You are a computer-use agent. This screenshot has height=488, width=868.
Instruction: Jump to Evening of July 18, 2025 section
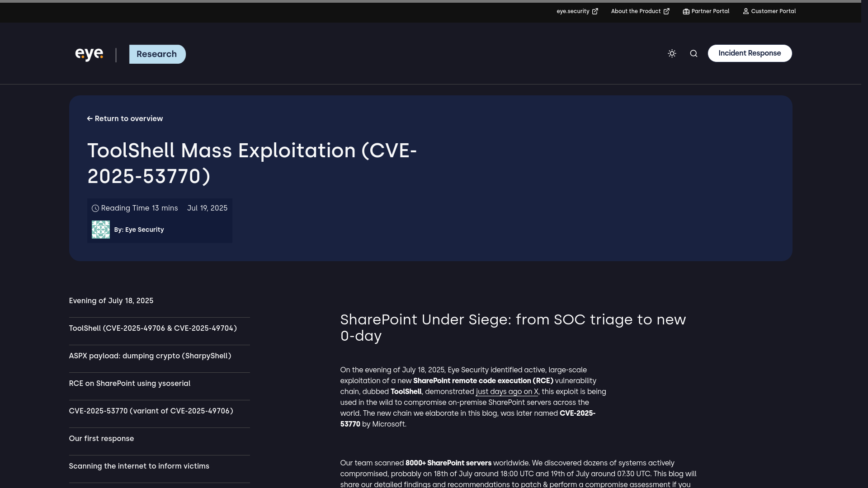point(111,301)
